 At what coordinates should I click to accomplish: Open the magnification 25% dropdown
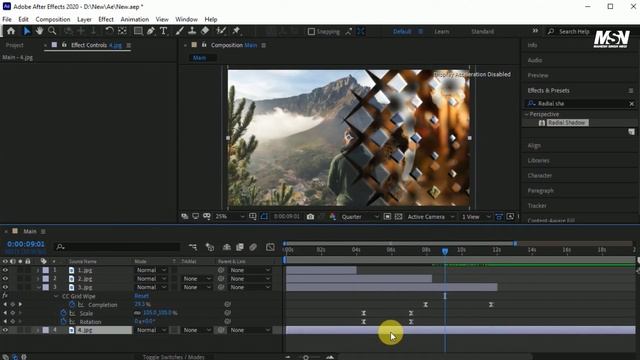[230, 217]
